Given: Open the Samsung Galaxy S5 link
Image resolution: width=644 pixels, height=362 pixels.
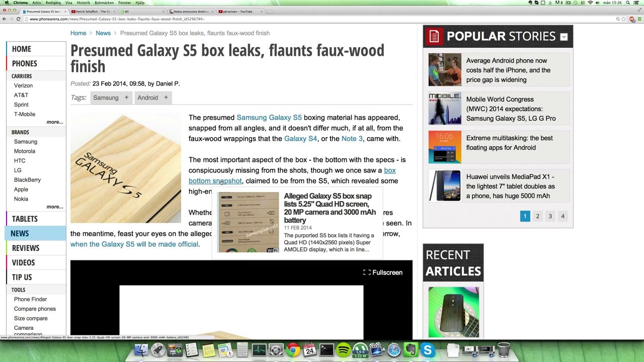Looking at the screenshot, I should coord(269,118).
